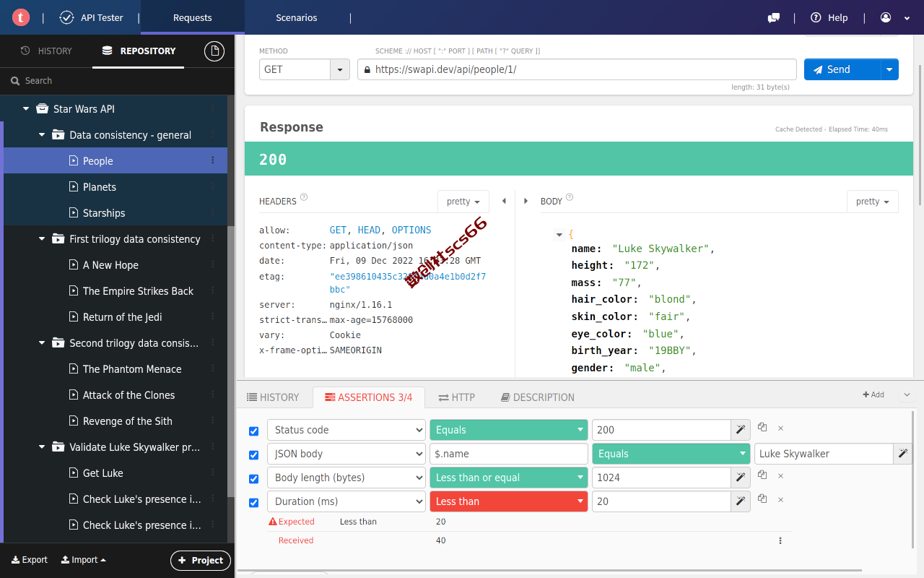This screenshot has height=578, width=924.
Task: Open body pretty format dropdown
Action: (872, 202)
